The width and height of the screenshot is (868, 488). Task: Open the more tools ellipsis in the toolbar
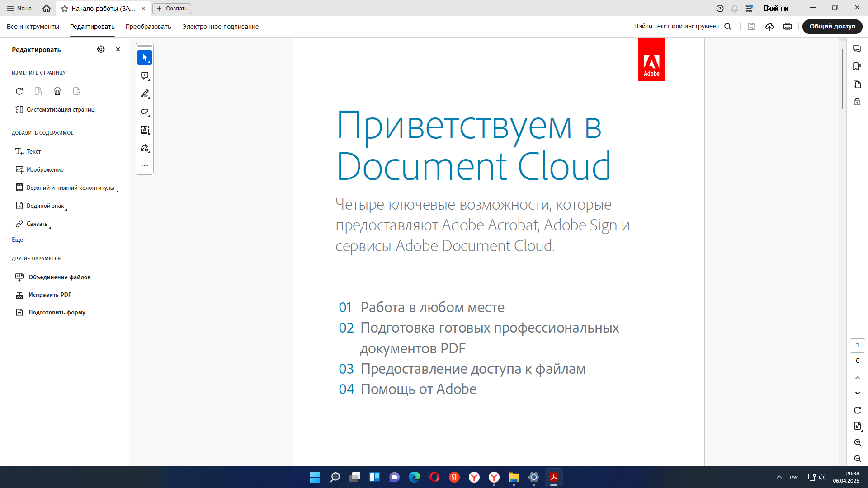(145, 166)
